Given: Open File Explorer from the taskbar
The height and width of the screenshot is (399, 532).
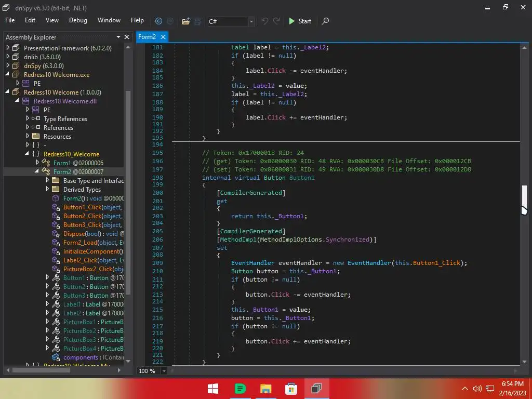Looking at the screenshot, I should tap(265, 389).
